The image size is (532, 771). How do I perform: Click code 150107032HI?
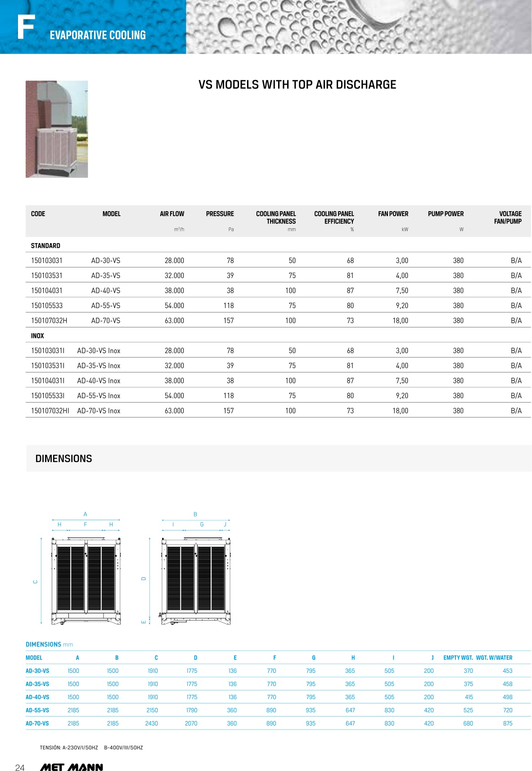50,411
